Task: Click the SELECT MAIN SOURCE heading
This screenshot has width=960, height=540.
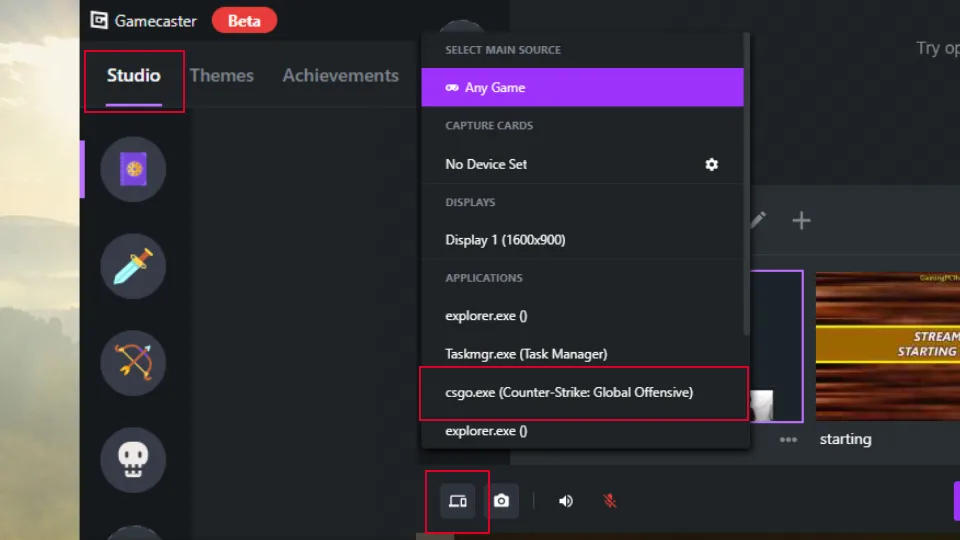Action: tap(503, 50)
